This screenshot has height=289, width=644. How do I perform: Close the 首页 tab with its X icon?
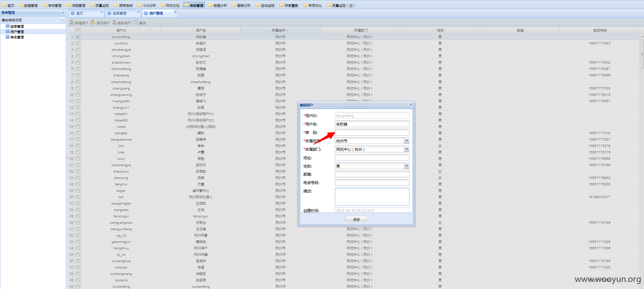(x=102, y=12)
